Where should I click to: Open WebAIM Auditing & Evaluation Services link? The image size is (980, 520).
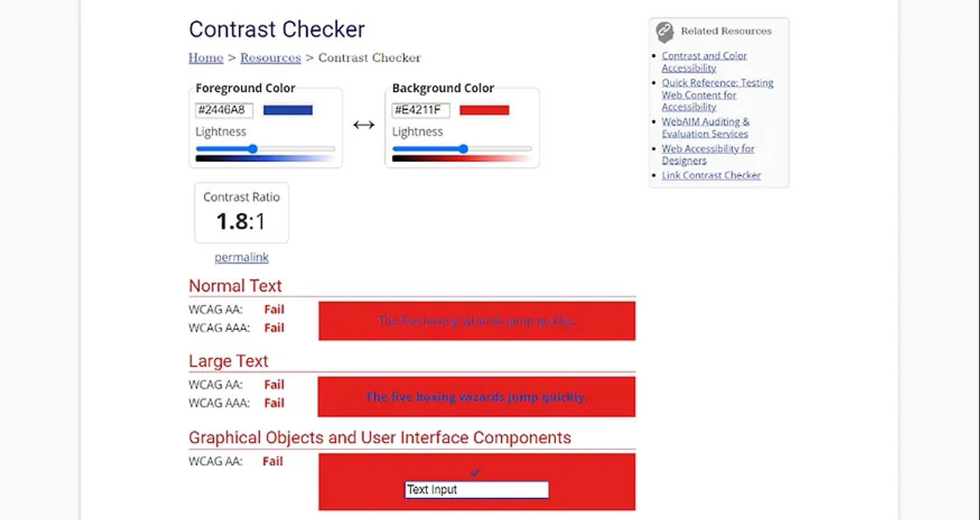(706, 128)
